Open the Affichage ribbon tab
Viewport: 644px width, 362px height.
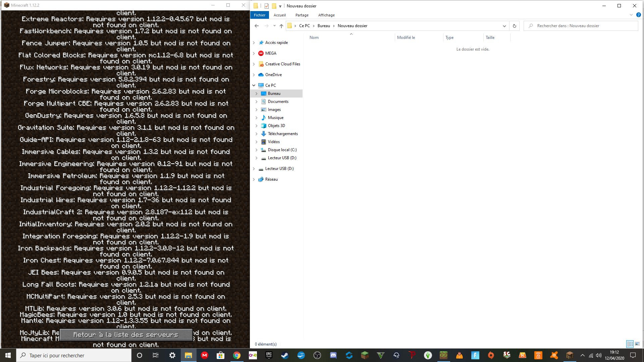coord(326,15)
